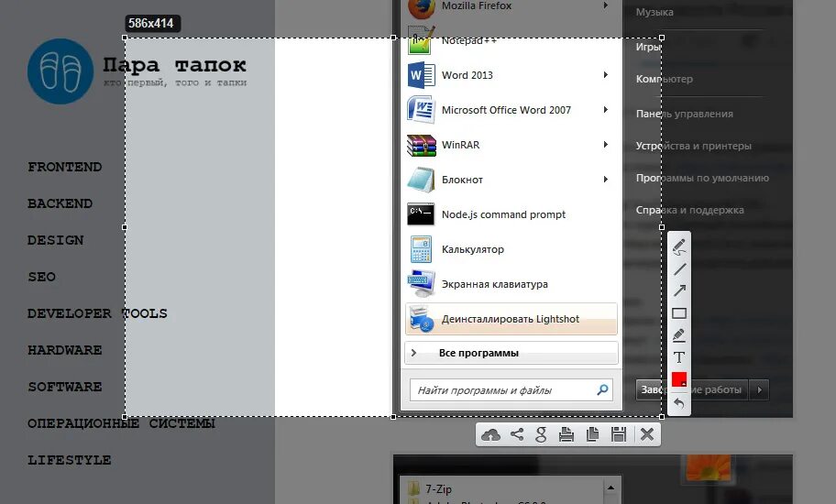Expand Mozilla Firefox jump list arrow
The image size is (836, 504).
pyautogui.click(x=605, y=5)
